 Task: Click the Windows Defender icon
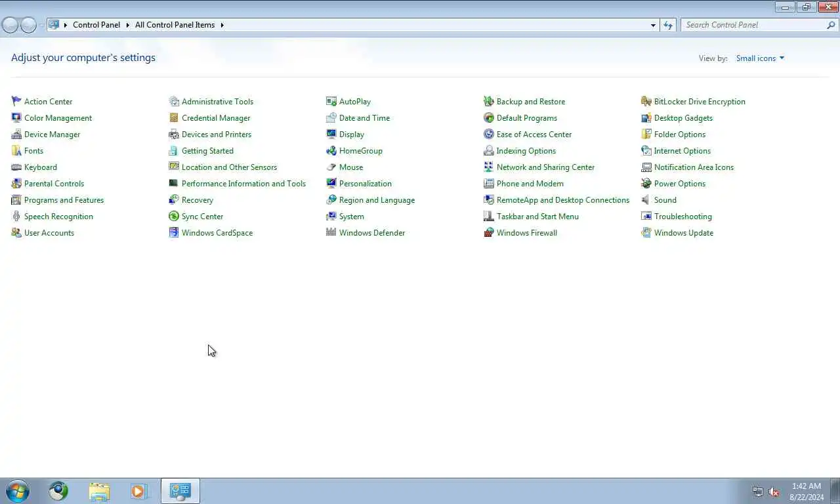click(x=331, y=232)
